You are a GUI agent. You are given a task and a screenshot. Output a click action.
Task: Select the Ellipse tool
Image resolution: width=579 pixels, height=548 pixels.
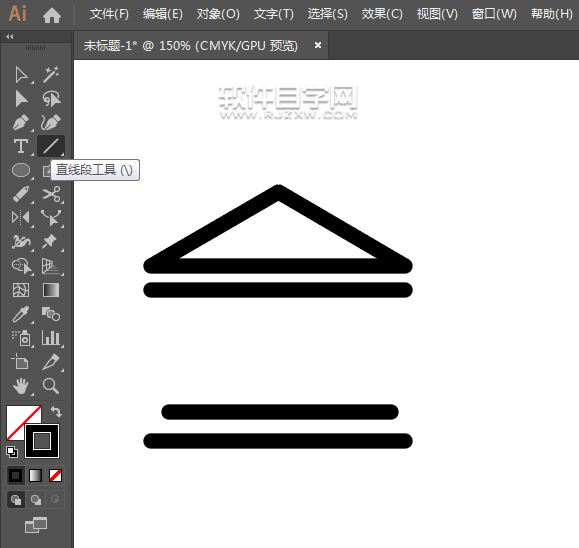(x=21, y=170)
